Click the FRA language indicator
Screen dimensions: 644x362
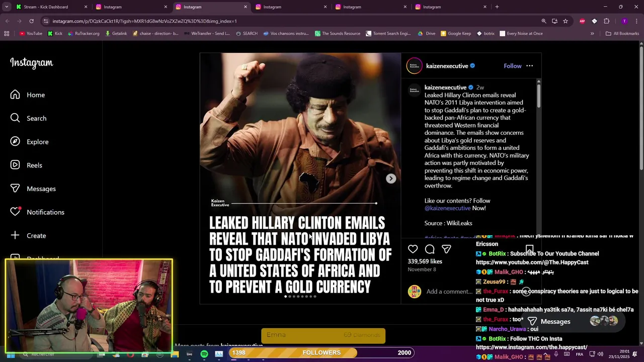(580, 354)
